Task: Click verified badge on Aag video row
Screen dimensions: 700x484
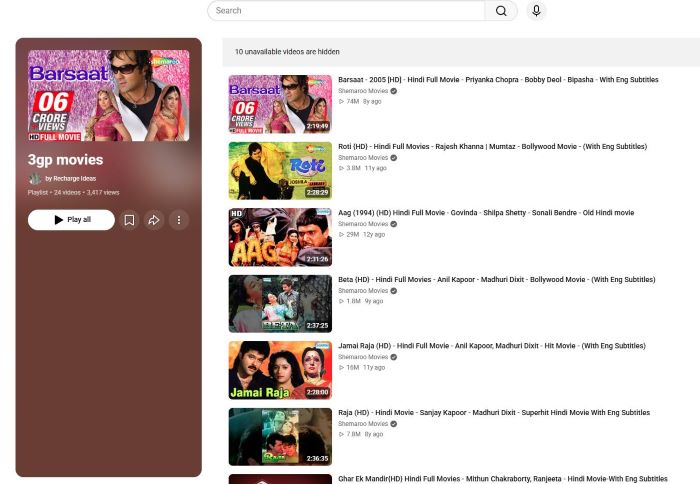Action: point(394,224)
